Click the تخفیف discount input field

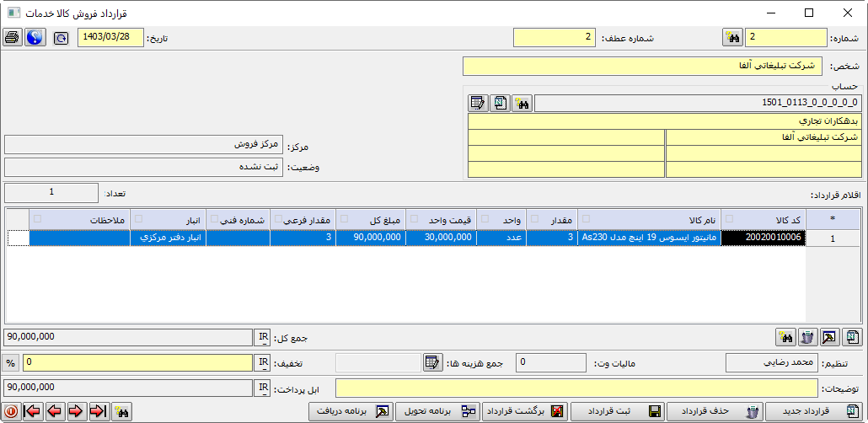[137, 363]
